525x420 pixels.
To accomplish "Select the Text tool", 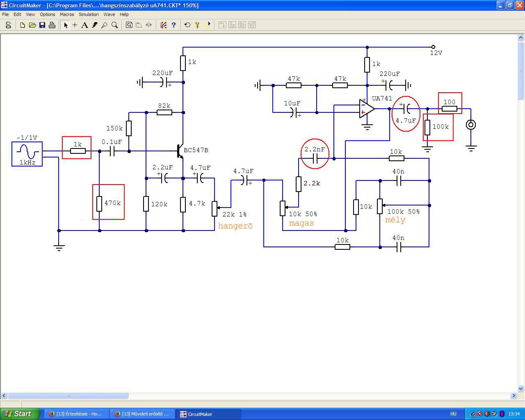I will (85, 25).
